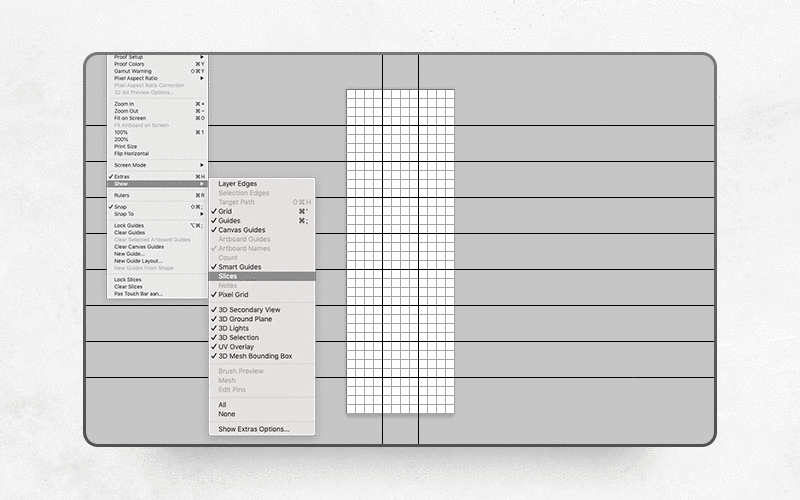Open the Pixel Aspect Ratio submenu
Screen dimensions: 800x500
pyautogui.click(x=136, y=78)
